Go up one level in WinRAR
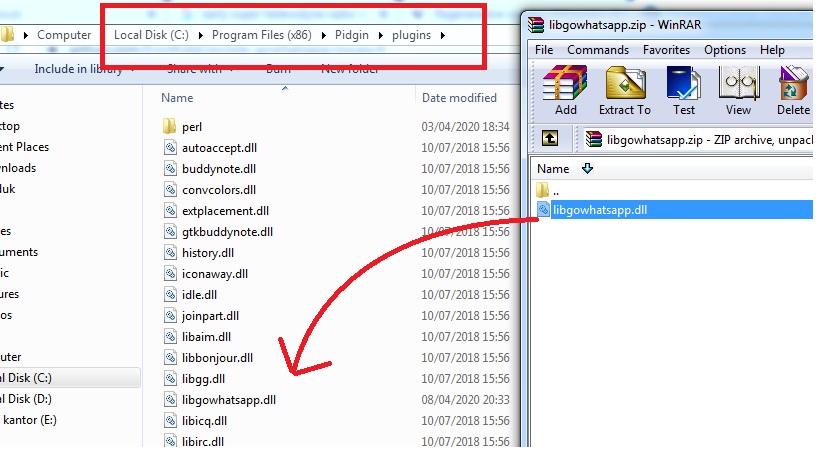 click(550, 139)
